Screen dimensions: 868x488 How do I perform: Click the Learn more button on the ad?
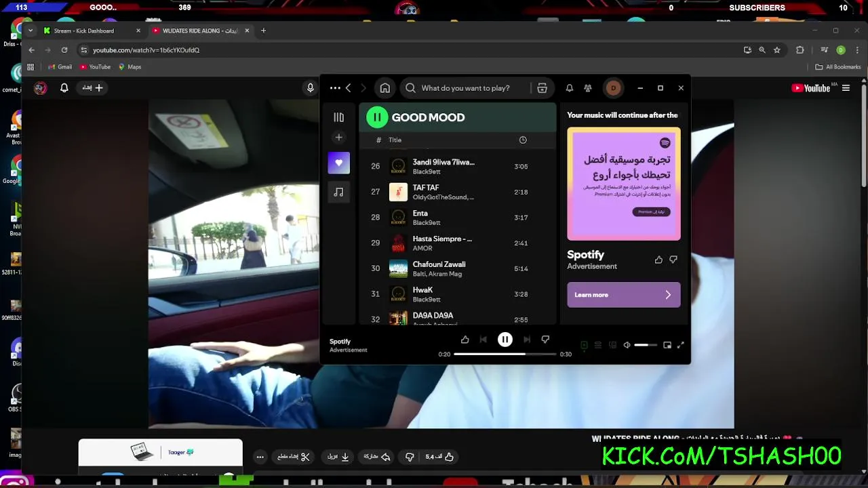624,295
